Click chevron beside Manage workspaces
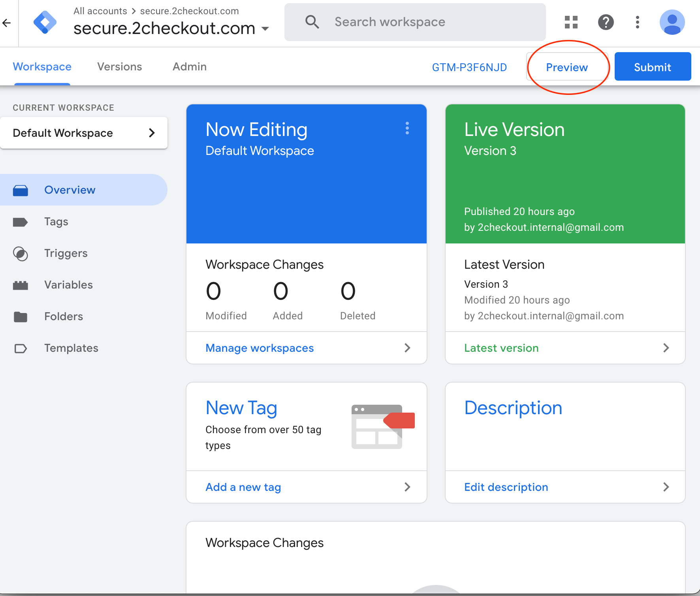The width and height of the screenshot is (700, 596). tap(407, 348)
